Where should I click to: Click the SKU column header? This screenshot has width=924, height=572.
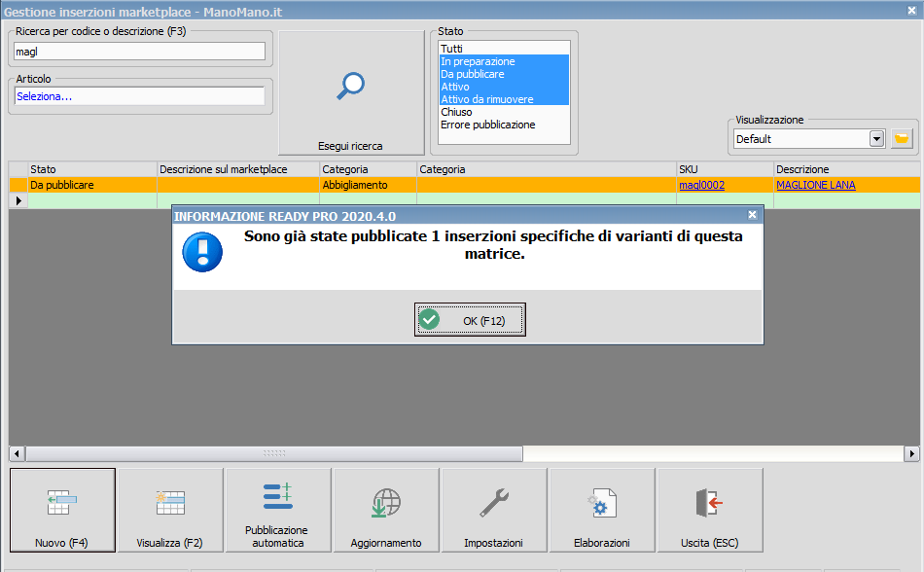pyautogui.click(x=725, y=169)
